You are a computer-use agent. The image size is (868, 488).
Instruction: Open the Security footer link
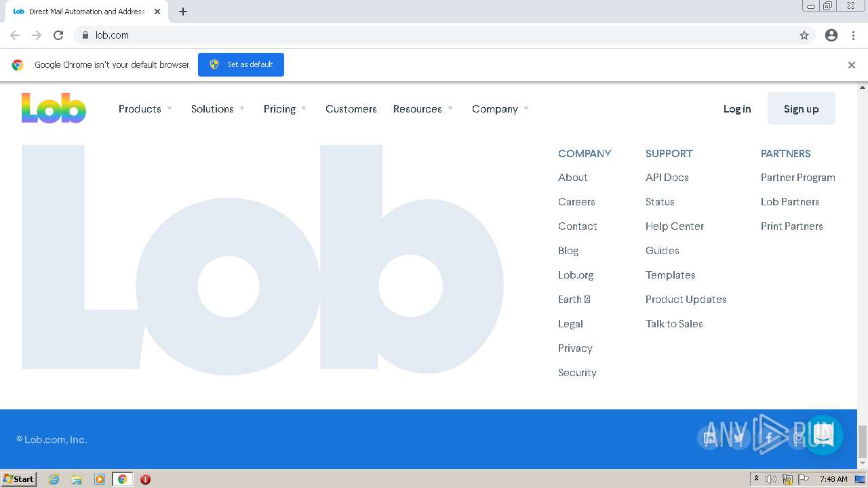(x=577, y=373)
